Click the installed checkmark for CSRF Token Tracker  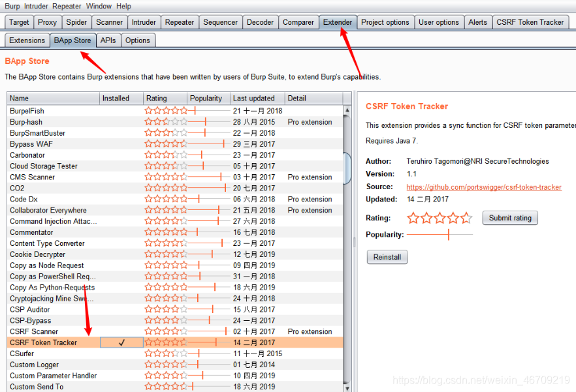(x=121, y=342)
